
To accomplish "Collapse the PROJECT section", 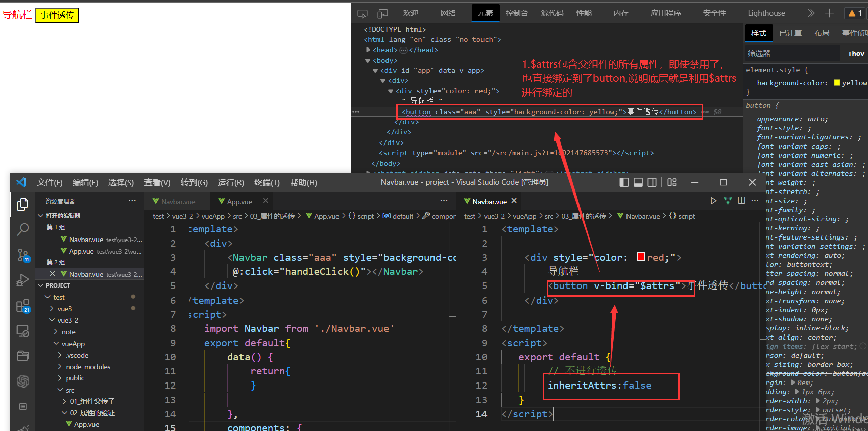I will [41, 285].
